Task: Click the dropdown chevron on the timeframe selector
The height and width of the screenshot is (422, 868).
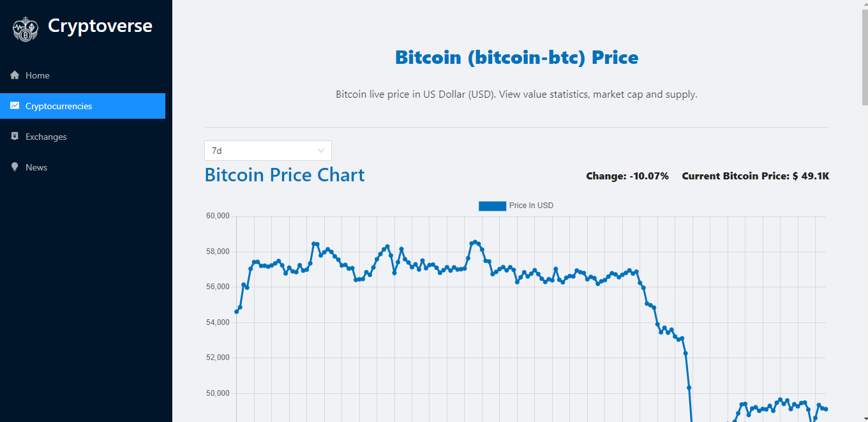Action: pos(320,150)
